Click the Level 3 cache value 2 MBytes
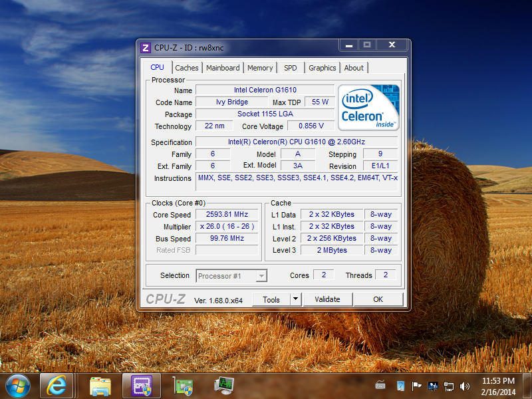 click(x=332, y=250)
